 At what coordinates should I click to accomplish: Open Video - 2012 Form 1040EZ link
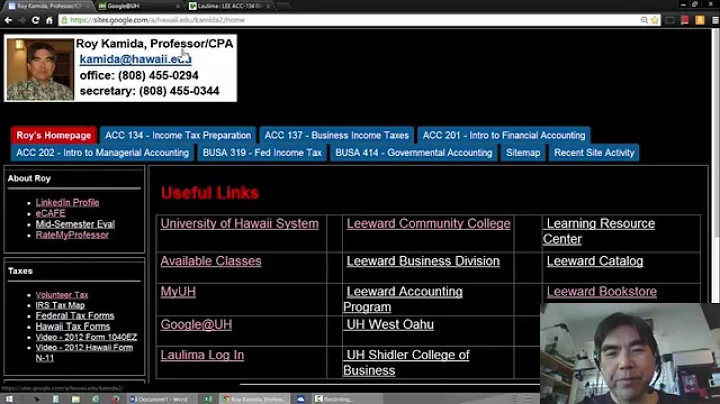point(86,337)
